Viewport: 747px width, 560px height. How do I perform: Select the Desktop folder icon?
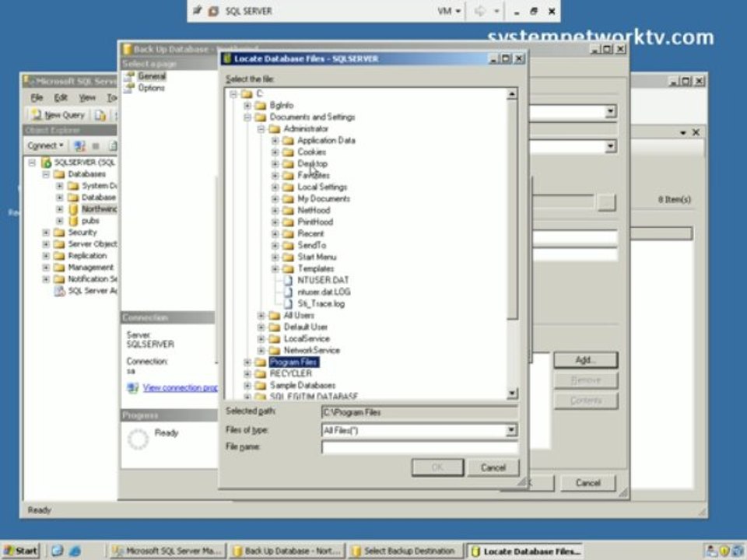288,164
